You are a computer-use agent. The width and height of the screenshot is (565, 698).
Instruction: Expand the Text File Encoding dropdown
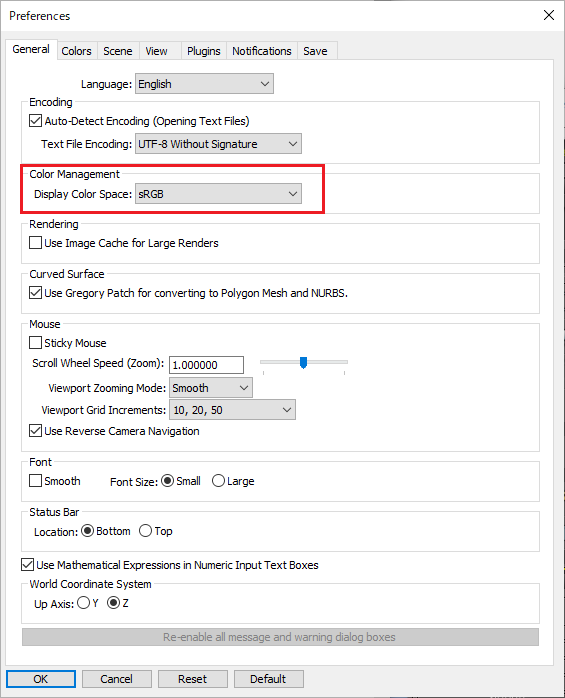click(218, 144)
